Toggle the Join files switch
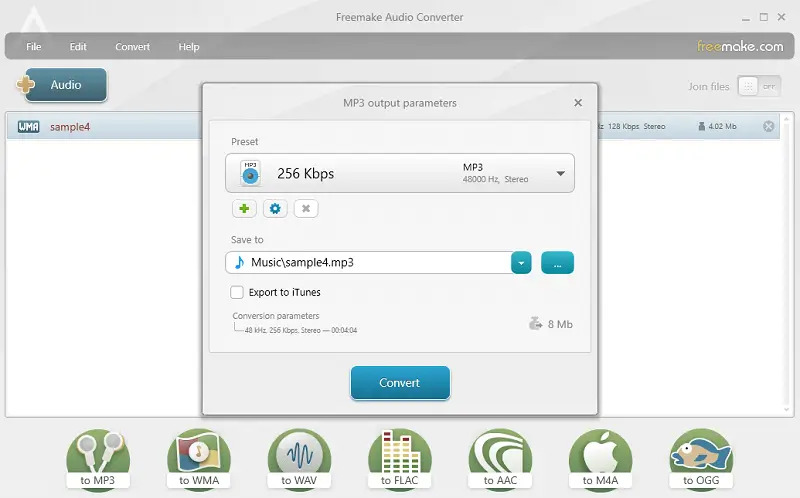The width and height of the screenshot is (800, 498). coord(759,87)
